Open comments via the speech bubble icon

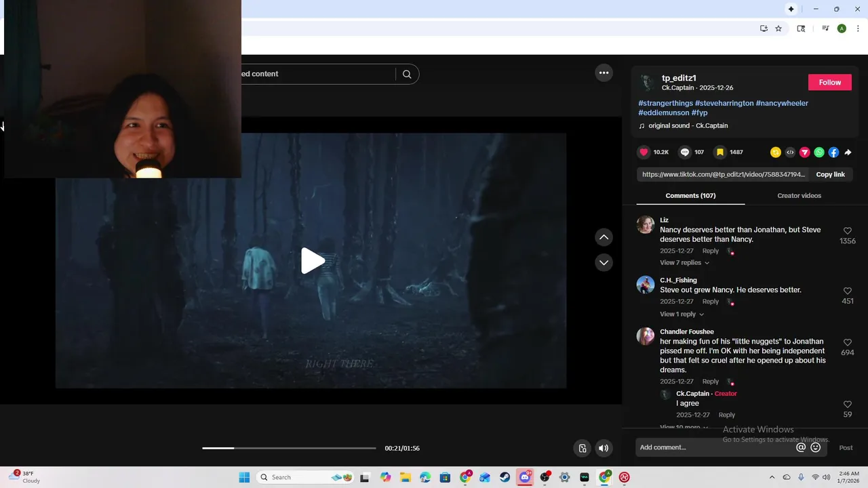[x=685, y=152]
